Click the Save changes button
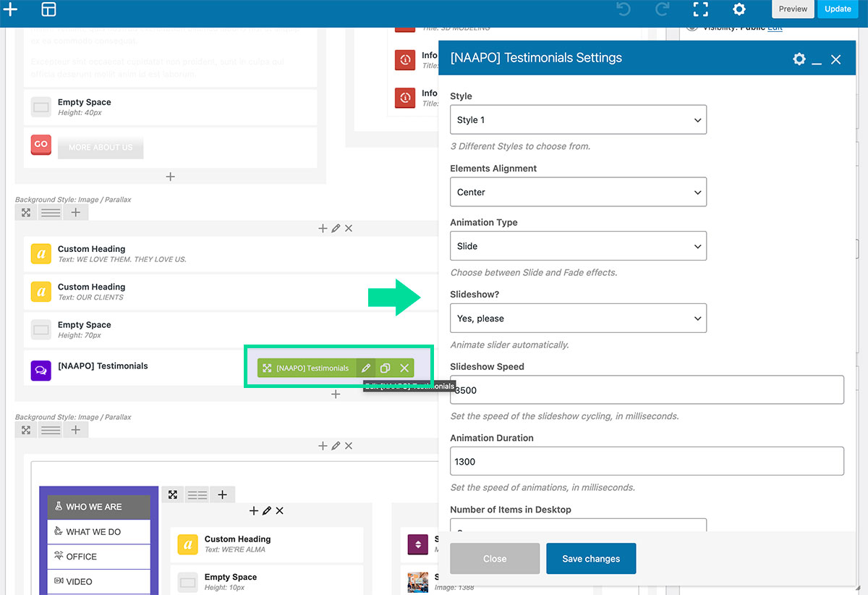Screen dimensions: 868x595 (x=591, y=559)
